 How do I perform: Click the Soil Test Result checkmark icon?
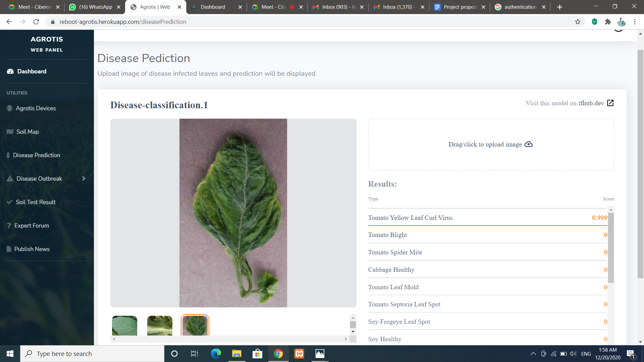click(x=9, y=202)
